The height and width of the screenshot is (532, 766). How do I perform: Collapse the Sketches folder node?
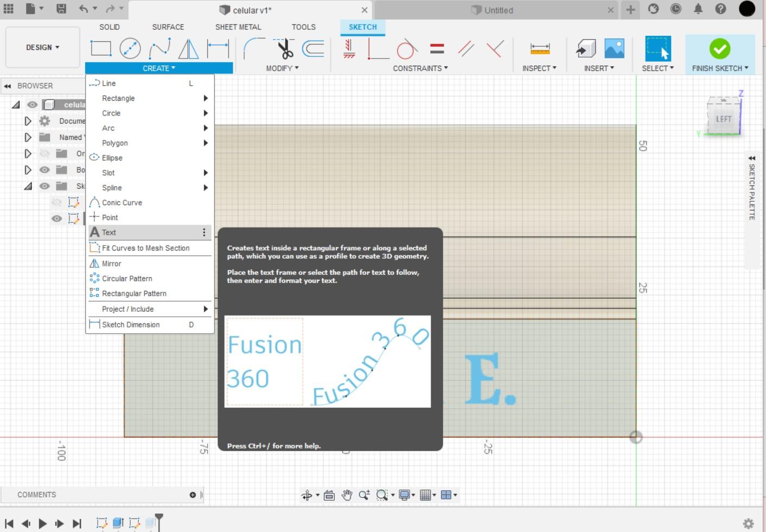pos(28,186)
